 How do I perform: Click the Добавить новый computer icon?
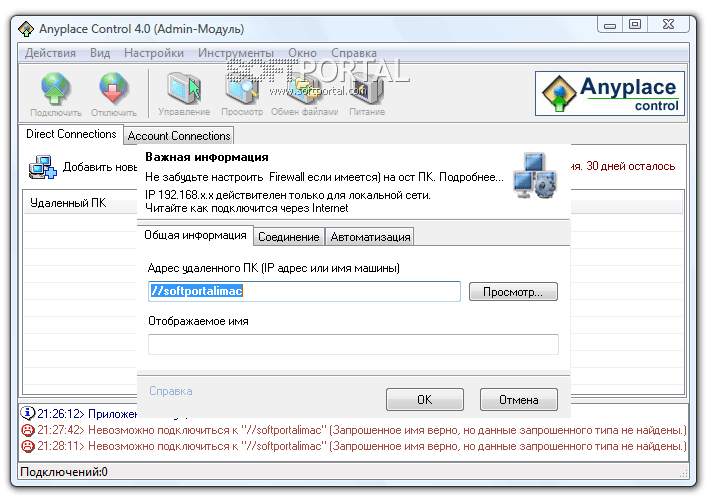(x=42, y=168)
